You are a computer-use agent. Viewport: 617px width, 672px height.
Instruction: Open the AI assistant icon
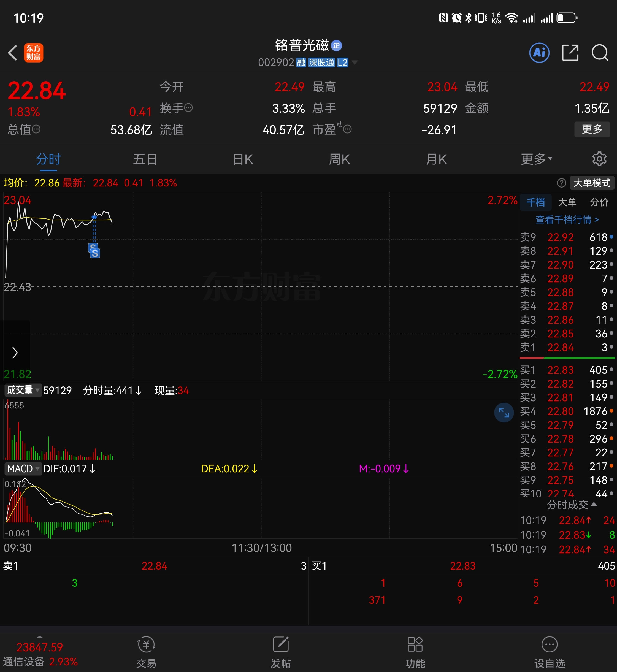[x=539, y=53]
